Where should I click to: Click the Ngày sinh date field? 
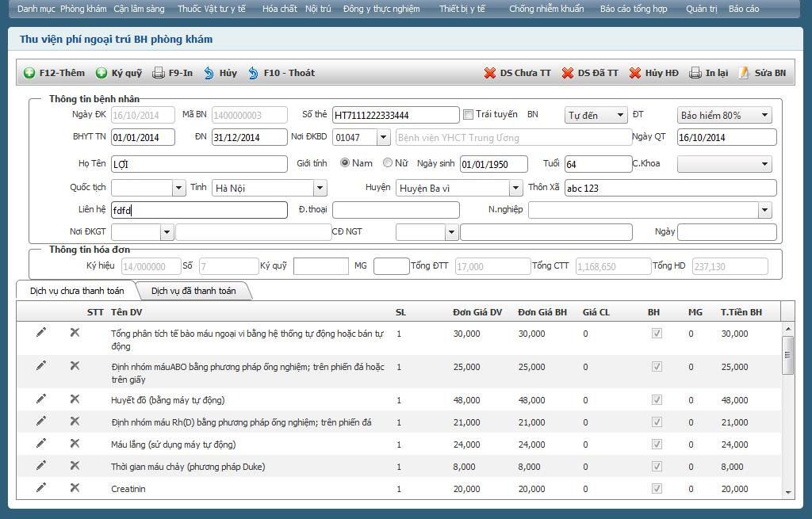[x=493, y=164]
